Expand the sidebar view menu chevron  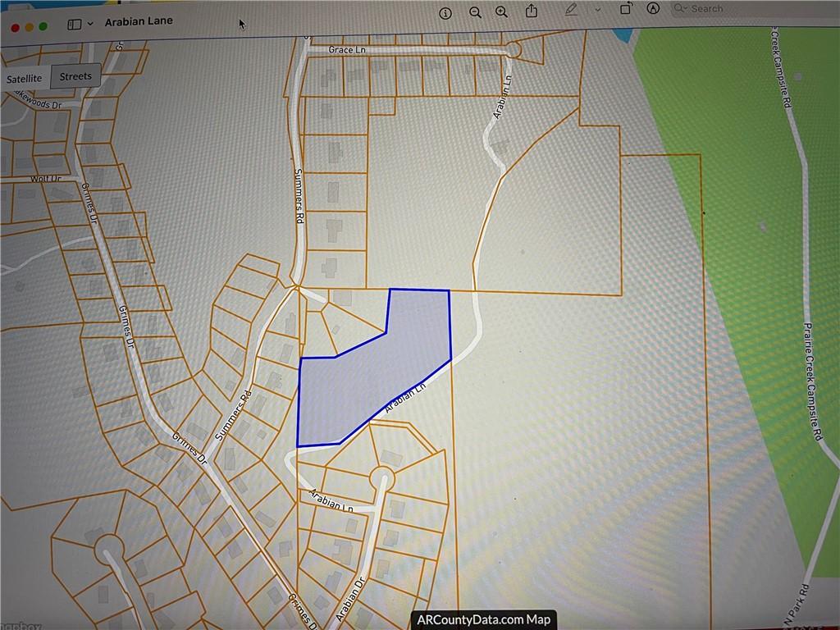click(90, 24)
